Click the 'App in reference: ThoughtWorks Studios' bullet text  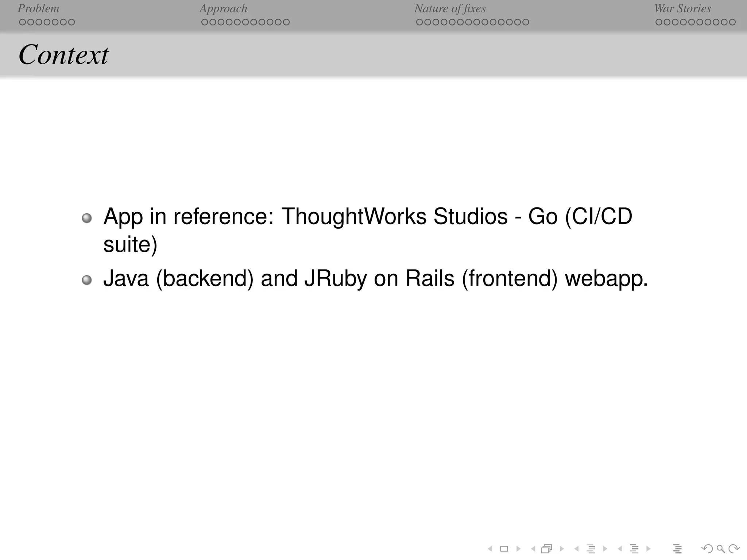[368, 230]
